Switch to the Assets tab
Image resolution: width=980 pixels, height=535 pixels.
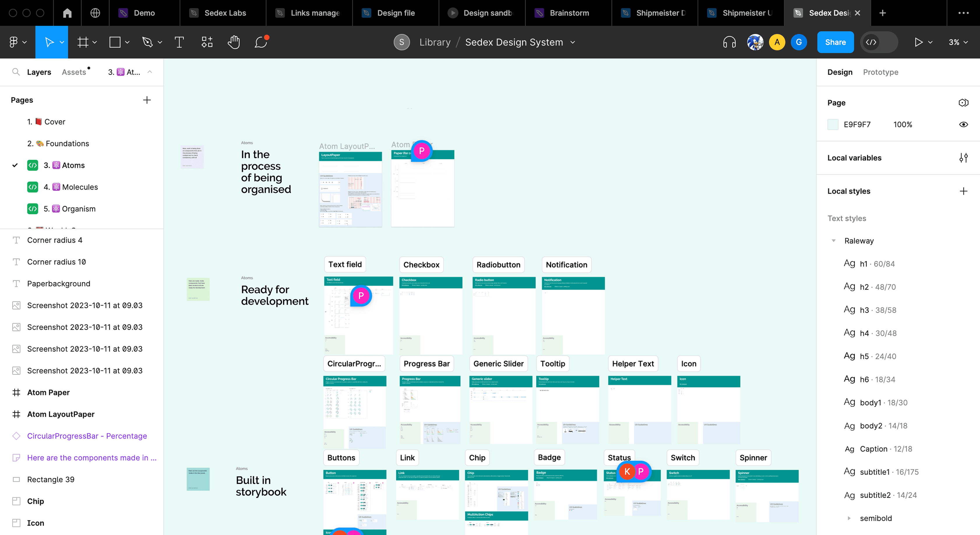click(x=74, y=72)
